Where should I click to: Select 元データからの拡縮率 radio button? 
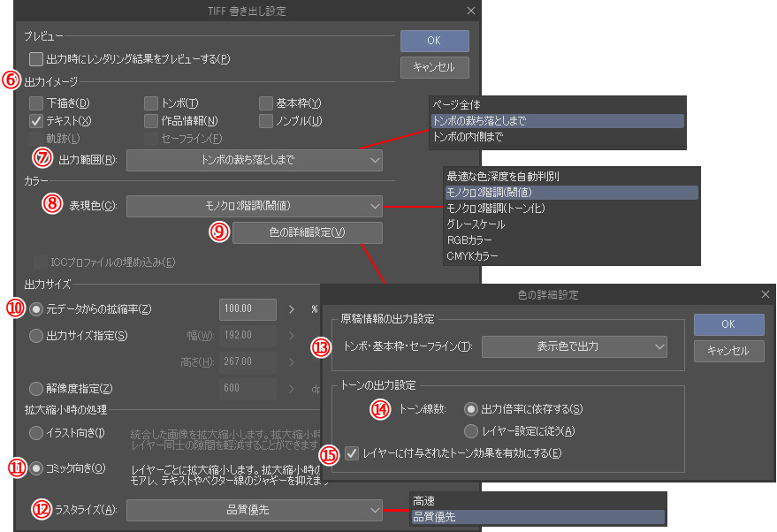point(35,309)
